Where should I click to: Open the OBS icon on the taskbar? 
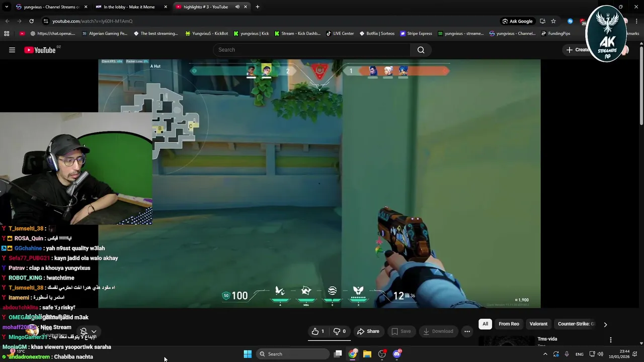382,354
